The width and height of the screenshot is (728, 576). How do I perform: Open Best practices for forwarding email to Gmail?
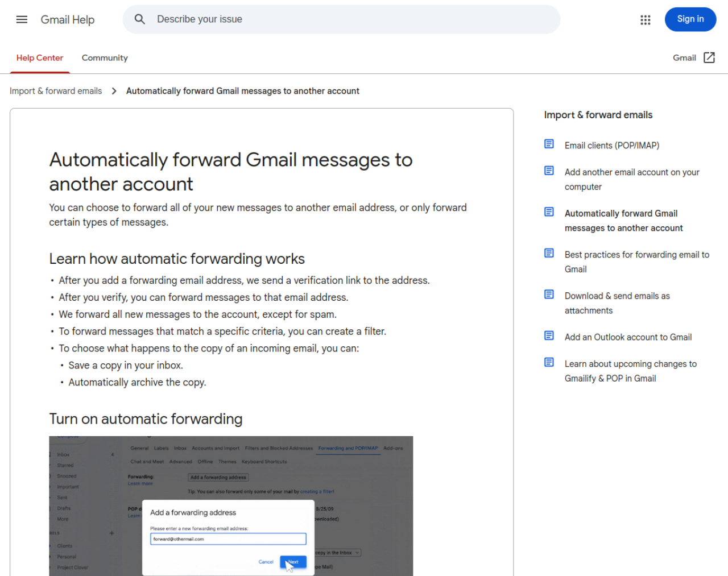(637, 262)
